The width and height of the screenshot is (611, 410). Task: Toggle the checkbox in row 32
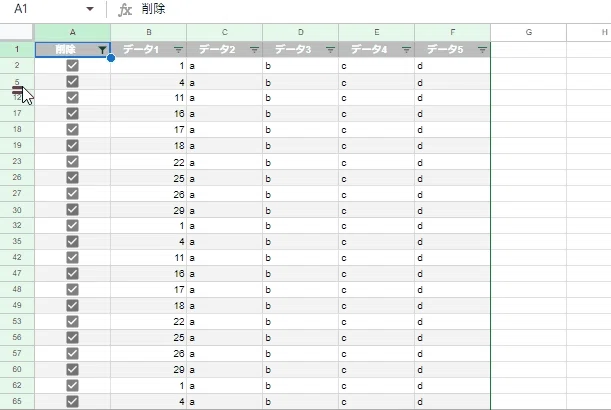pos(72,225)
